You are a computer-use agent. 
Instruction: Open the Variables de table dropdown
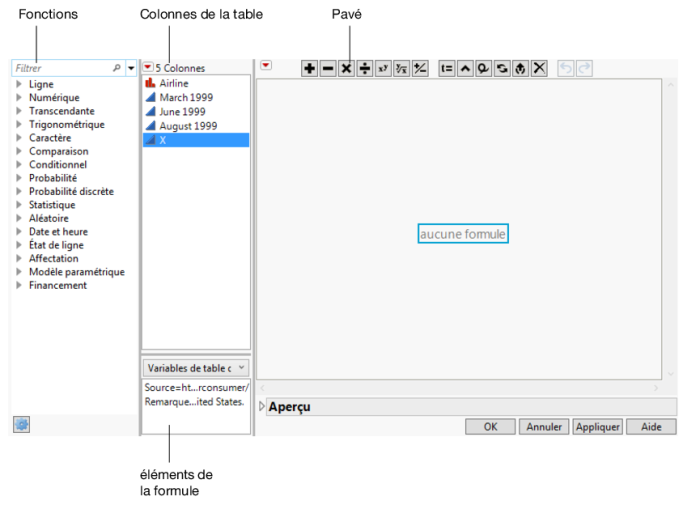[196, 368]
